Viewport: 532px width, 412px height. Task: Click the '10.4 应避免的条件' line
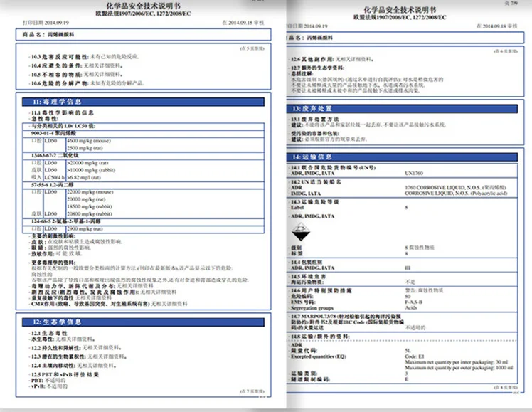(x=78, y=65)
